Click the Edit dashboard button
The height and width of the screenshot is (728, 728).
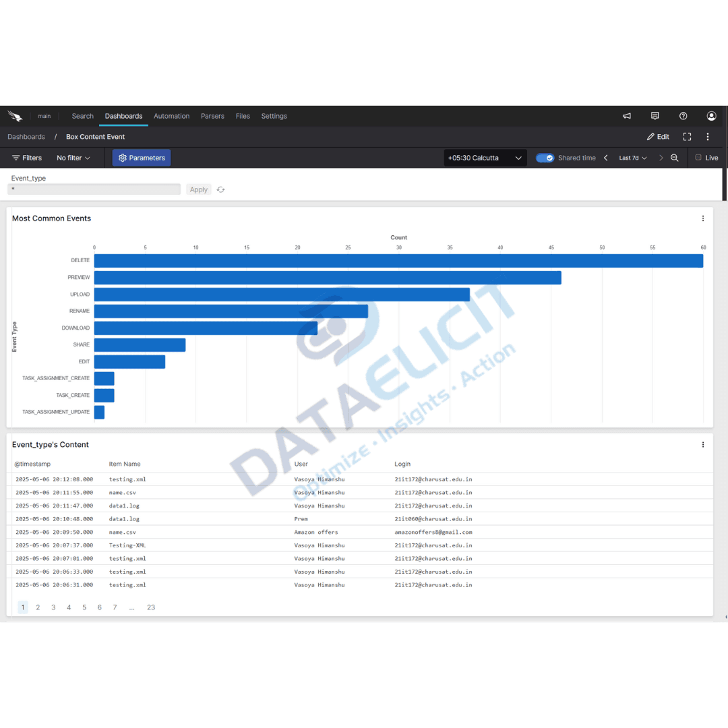point(657,136)
